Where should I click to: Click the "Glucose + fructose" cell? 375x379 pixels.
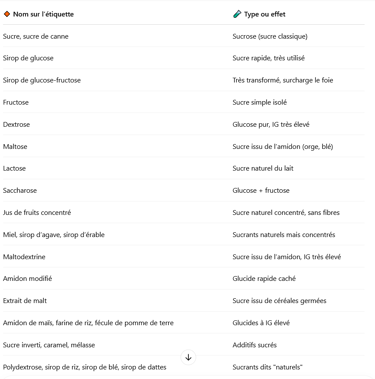pos(261,191)
